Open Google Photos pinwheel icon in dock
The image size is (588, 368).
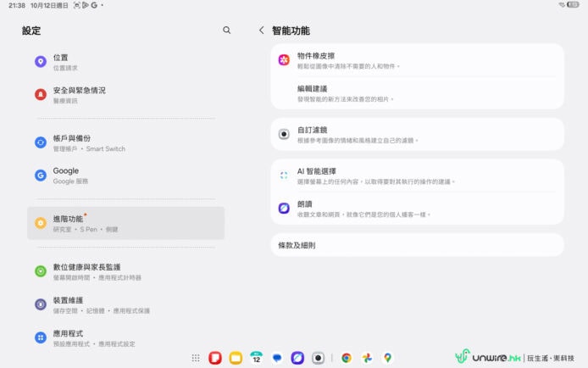367,358
